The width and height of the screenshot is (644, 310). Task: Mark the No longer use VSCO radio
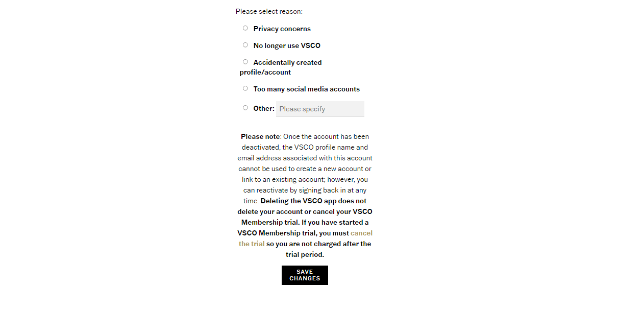click(245, 45)
